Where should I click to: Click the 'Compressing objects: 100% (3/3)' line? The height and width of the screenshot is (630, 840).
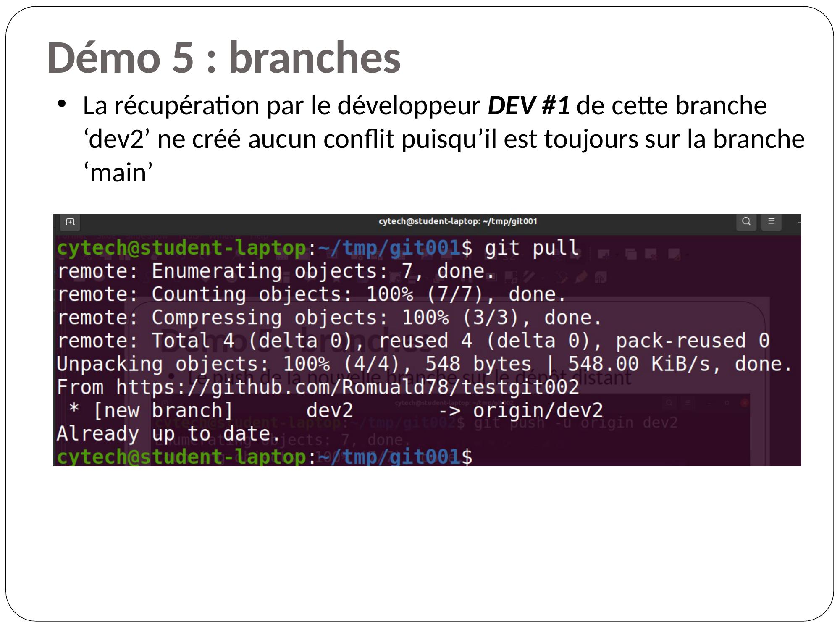point(330,318)
